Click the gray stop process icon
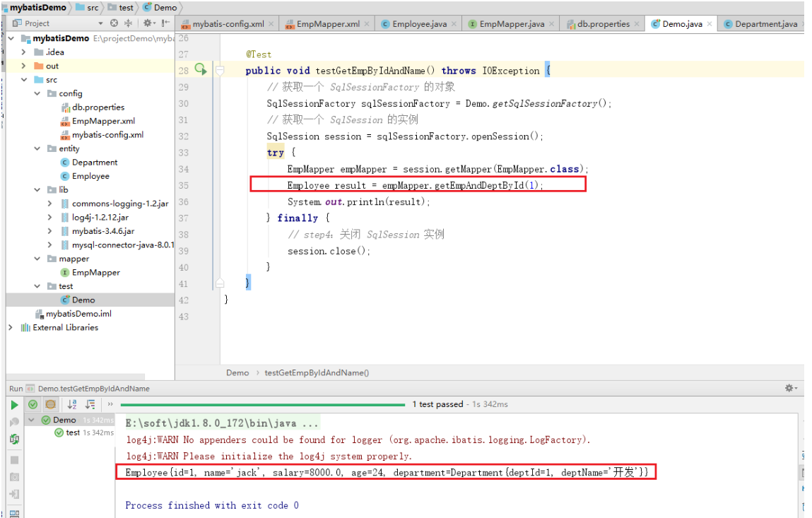 (15, 460)
